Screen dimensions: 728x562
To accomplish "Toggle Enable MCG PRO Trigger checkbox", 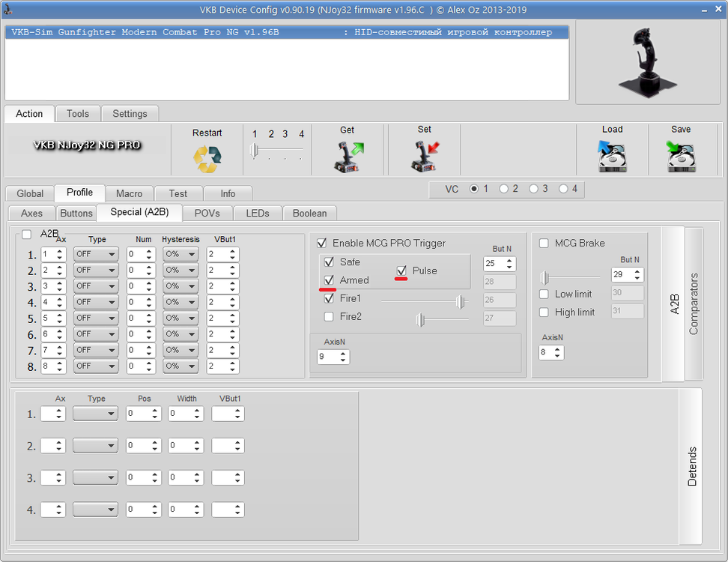I will coord(321,243).
